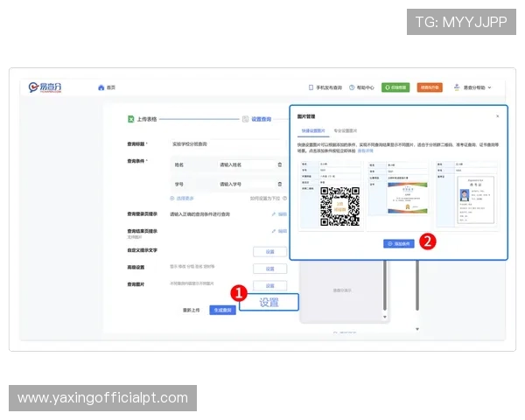Switch to the 专业设置图片 tab
This screenshot has width=525, height=420.
(346, 131)
